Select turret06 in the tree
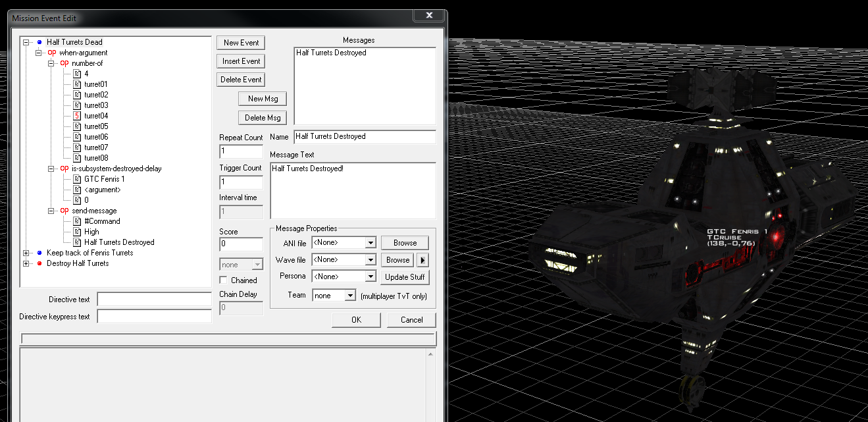 [x=96, y=137]
